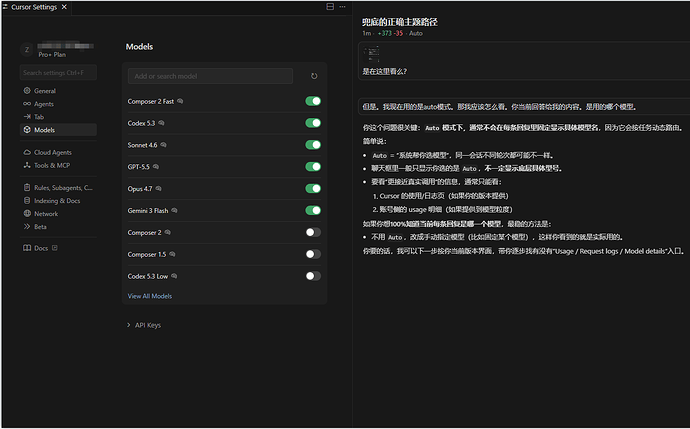
Task: Click the chat title 兜底的正确主题路径
Action: [400, 22]
